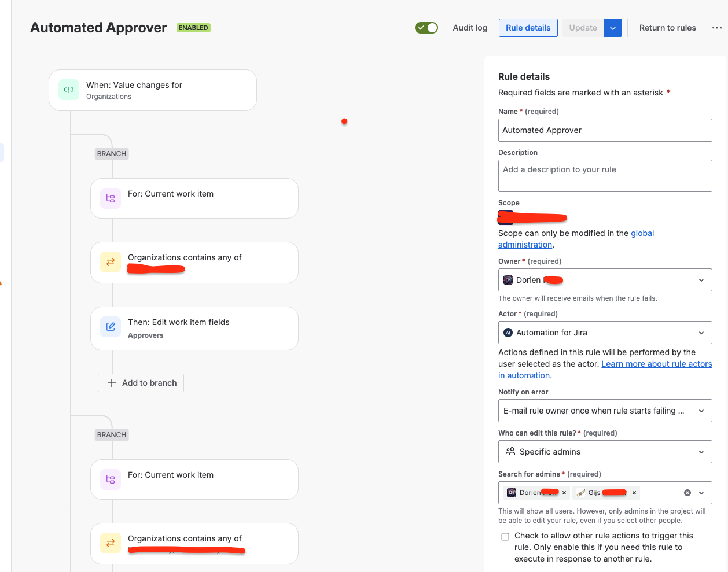Viewport: 728px width, 572px height.
Task: Toggle the rule enabled switch off
Action: point(426,28)
